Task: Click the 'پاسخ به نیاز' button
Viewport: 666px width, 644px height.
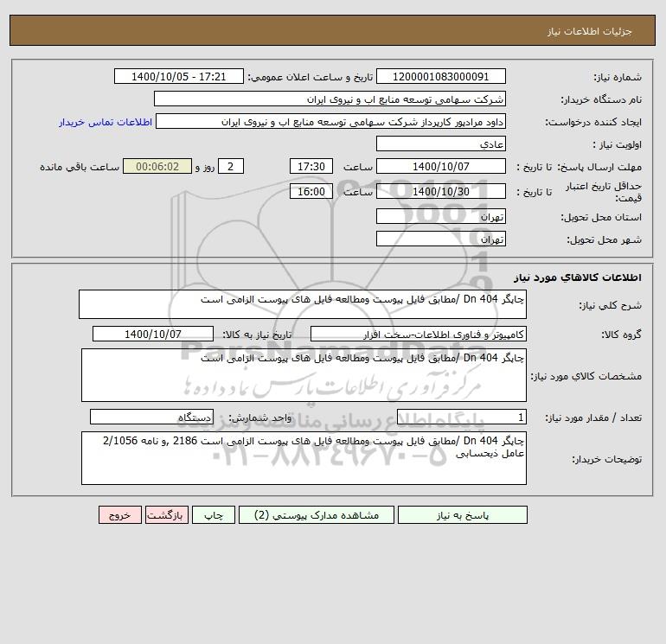Action: pos(463,515)
